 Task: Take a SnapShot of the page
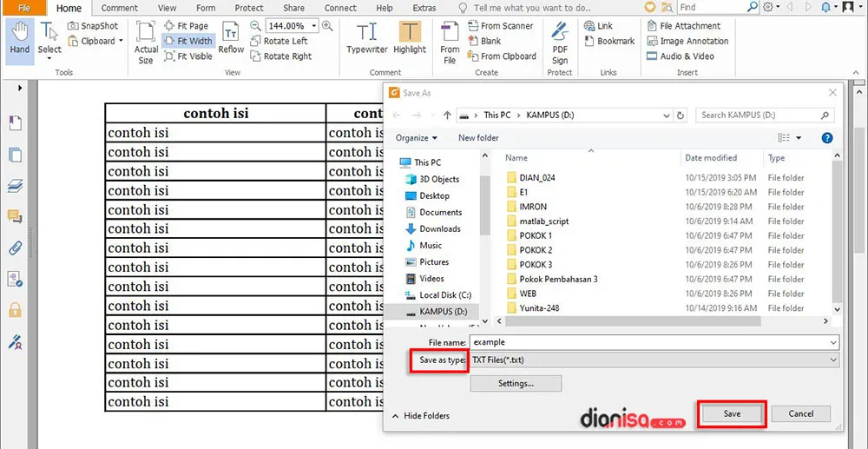click(93, 26)
